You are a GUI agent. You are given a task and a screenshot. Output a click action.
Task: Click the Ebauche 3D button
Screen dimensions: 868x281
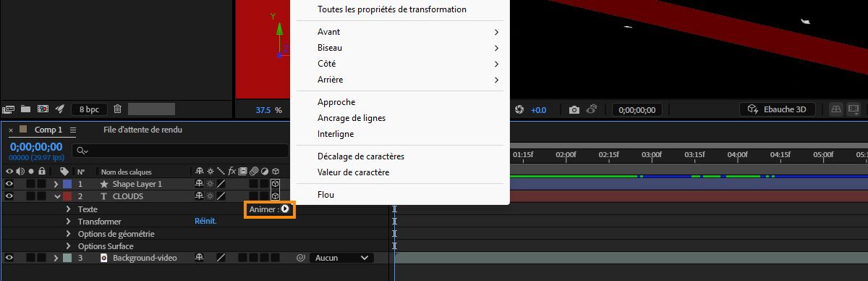pyautogui.click(x=778, y=109)
